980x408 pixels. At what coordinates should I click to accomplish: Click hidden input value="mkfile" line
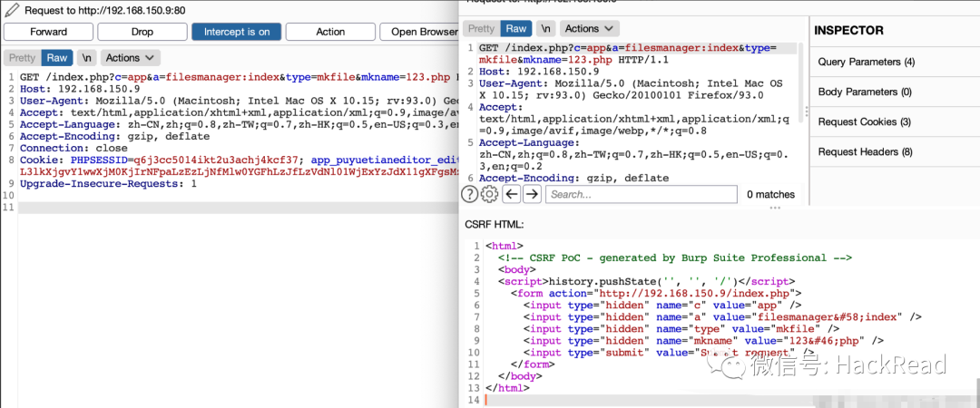point(681,328)
